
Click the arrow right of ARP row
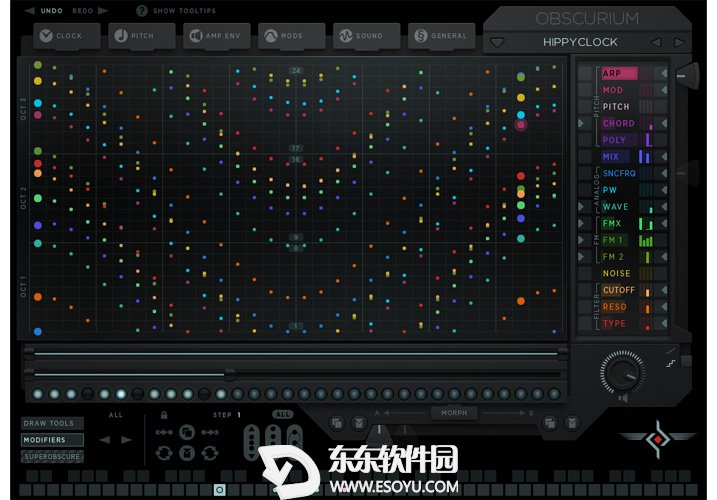(x=663, y=73)
